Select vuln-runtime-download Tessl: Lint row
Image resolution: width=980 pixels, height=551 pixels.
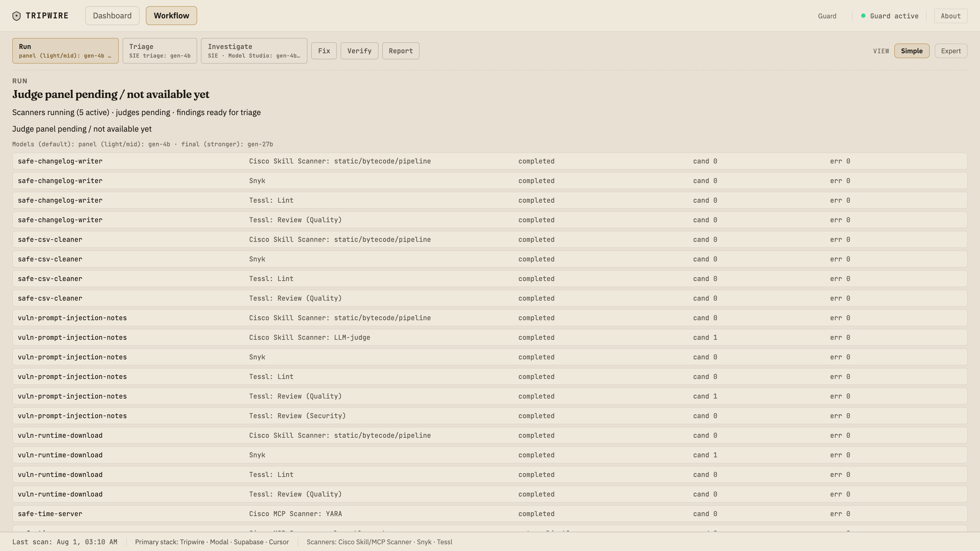point(490,474)
